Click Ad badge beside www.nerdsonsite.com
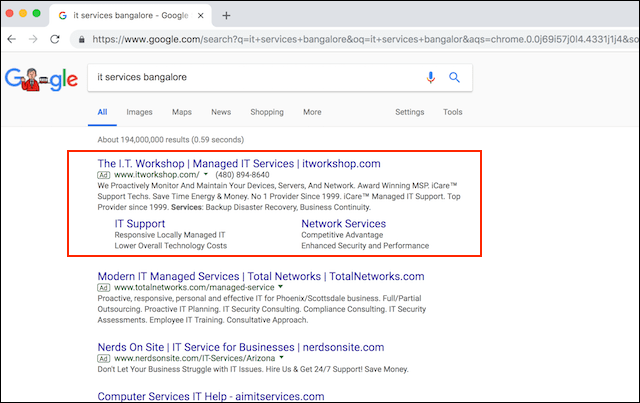This screenshot has height=403, width=640. 104,359
